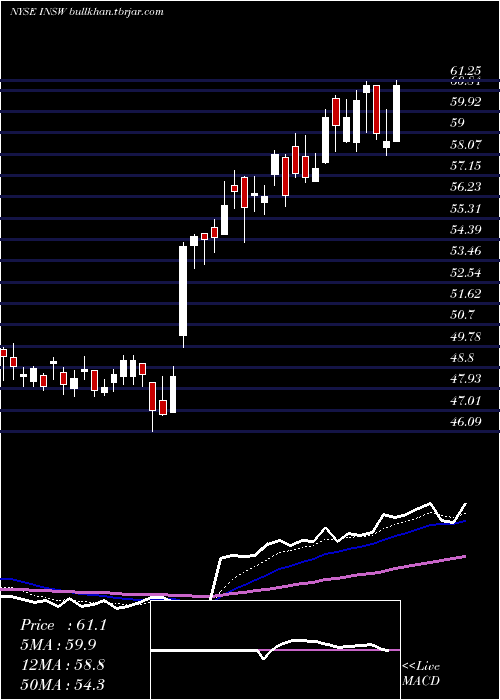Click the 54.39 price axis label
The image size is (500, 700).
(466, 229)
